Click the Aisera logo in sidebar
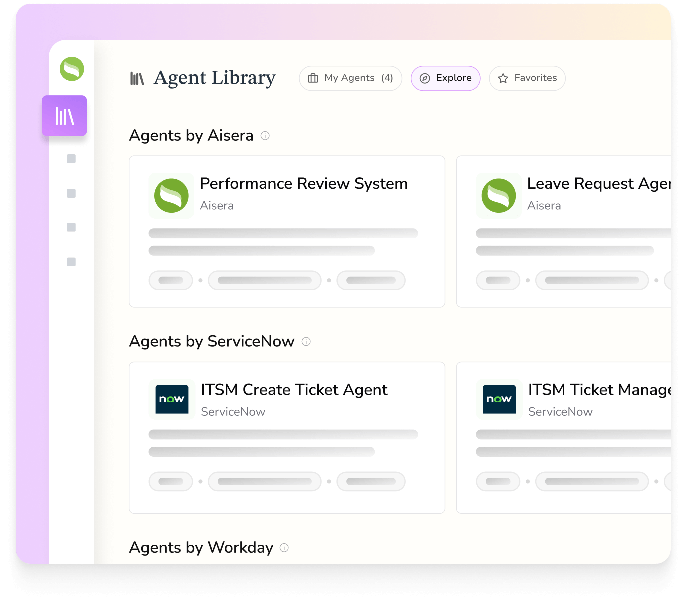Image resolution: width=686 pixels, height=616 pixels. 72,69
